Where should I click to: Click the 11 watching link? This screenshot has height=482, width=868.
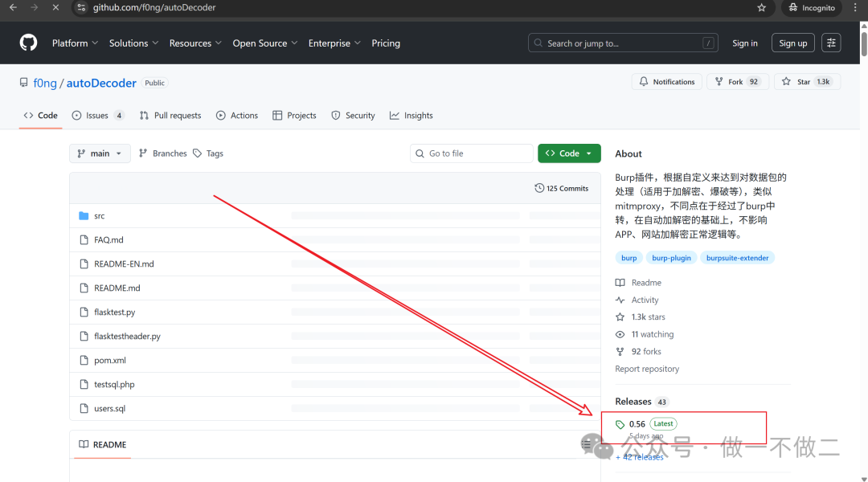(x=645, y=334)
